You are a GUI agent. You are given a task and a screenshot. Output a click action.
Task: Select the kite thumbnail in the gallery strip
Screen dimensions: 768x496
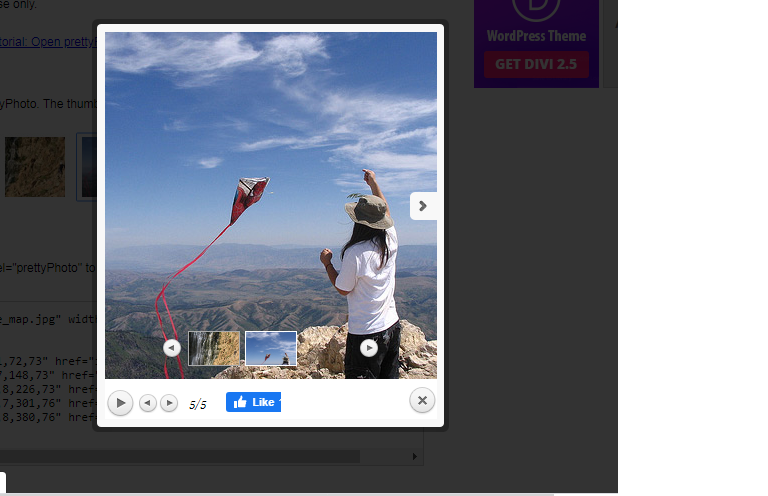[x=271, y=348]
